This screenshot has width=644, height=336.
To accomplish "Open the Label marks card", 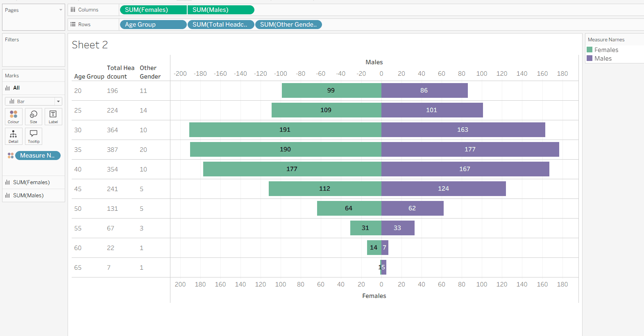I will (x=53, y=116).
